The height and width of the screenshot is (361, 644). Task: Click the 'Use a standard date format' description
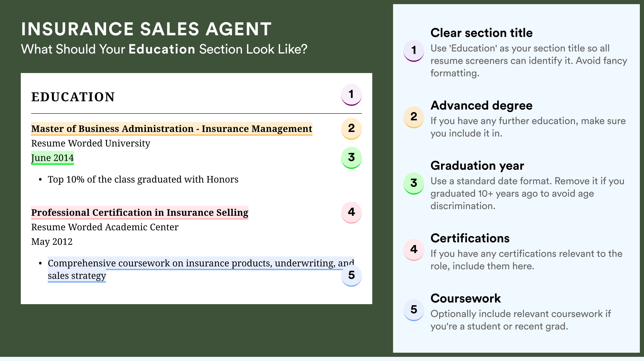coord(527,194)
